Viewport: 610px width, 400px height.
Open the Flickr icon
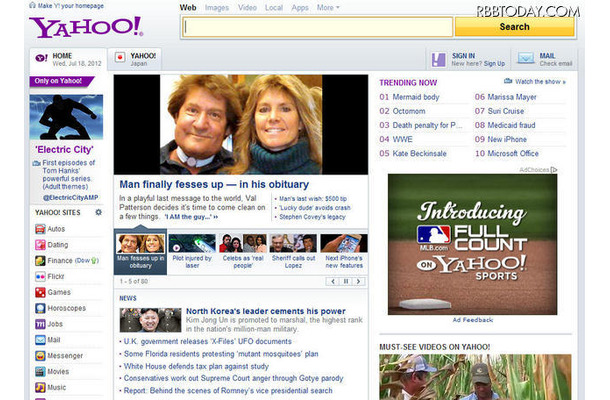click(40, 277)
